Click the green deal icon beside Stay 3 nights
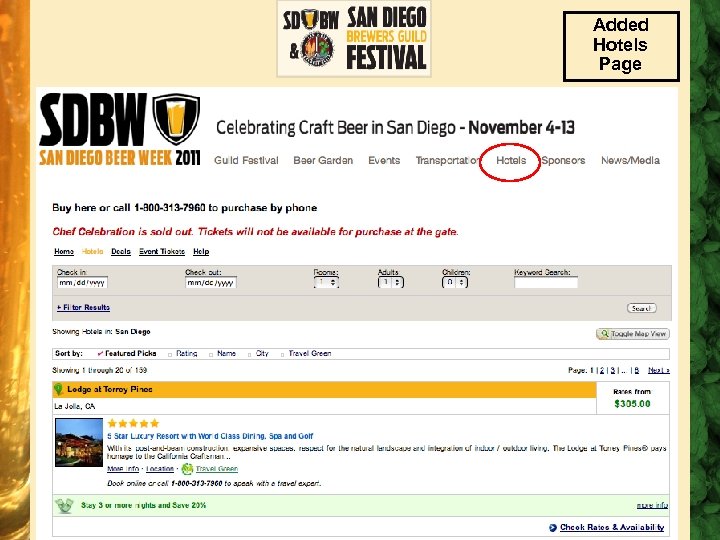Image resolution: width=720 pixels, height=540 pixels. 64,506
